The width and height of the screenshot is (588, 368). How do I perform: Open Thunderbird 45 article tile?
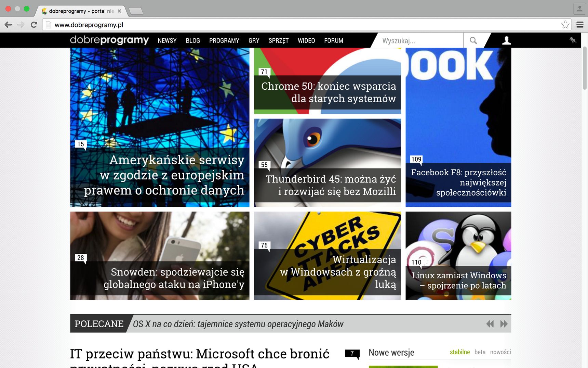pos(328,163)
